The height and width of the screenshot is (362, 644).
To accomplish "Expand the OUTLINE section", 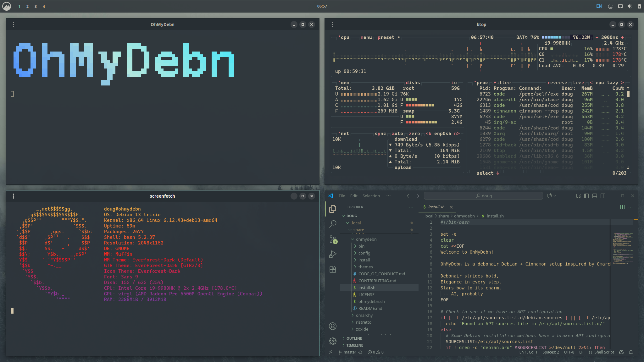I will tap(354, 338).
